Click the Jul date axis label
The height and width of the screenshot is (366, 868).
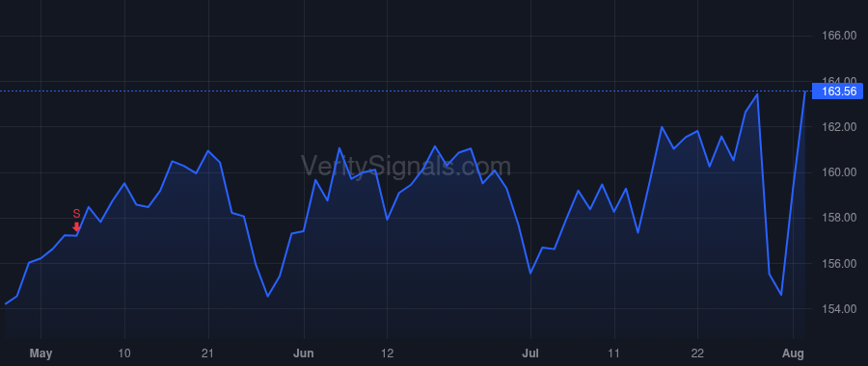coord(530,353)
